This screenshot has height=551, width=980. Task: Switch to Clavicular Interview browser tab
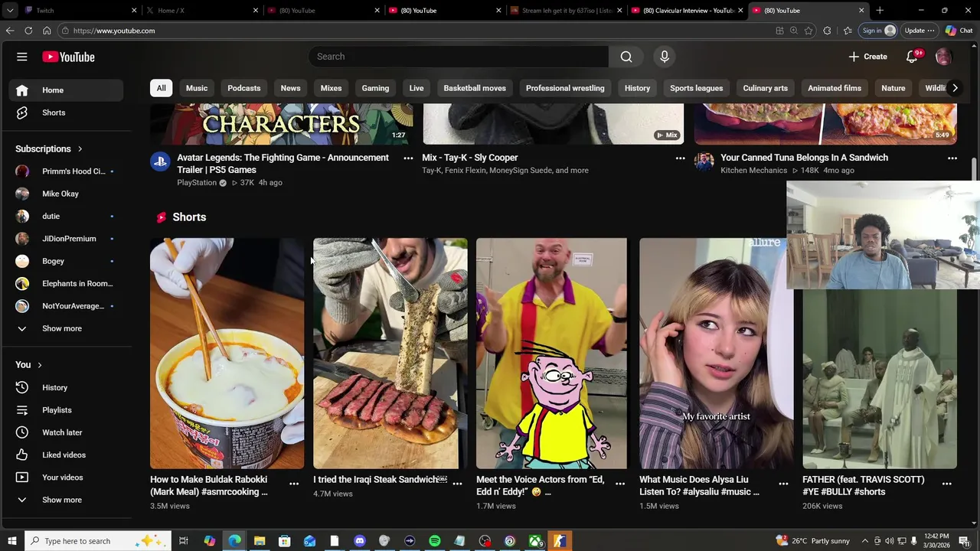click(685, 11)
